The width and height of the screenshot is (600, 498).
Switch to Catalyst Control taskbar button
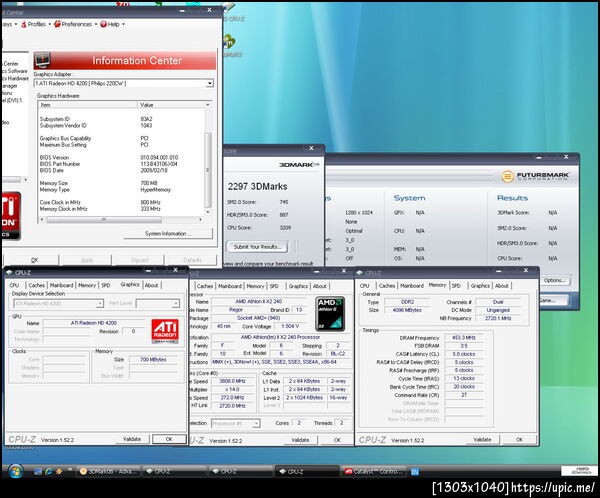tap(374, 472)
